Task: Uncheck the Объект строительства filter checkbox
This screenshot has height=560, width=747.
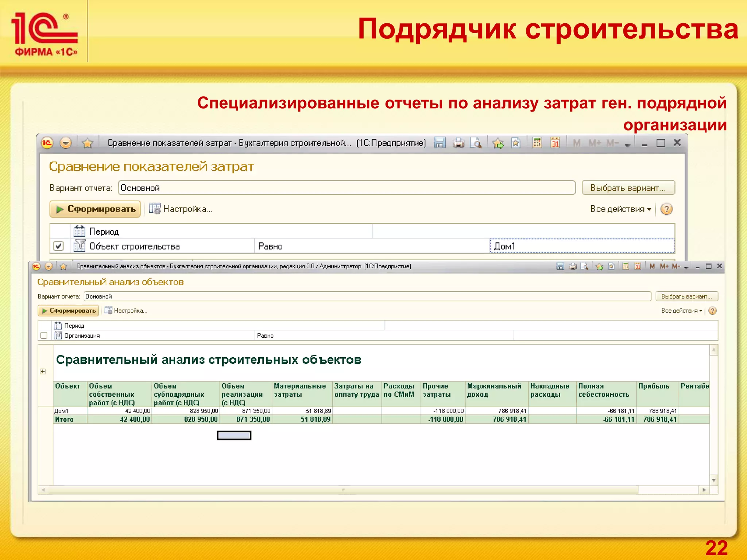Action: [58, 246]
